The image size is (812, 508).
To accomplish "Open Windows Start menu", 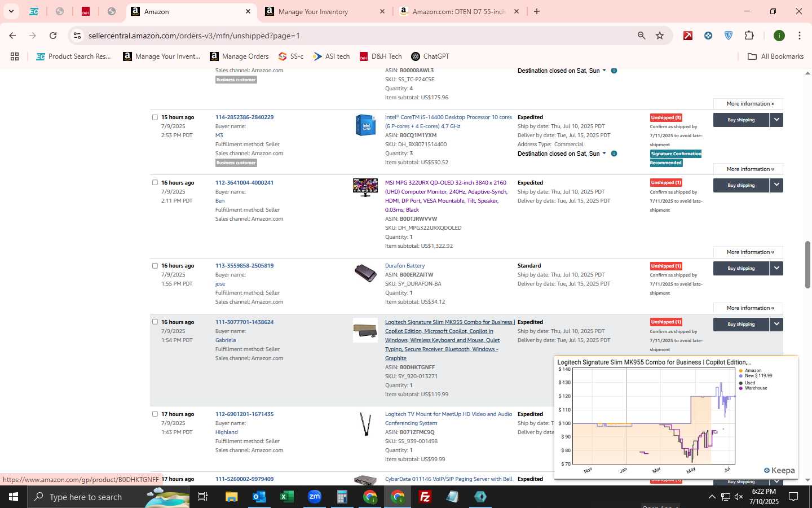I will tap(14, 497).
